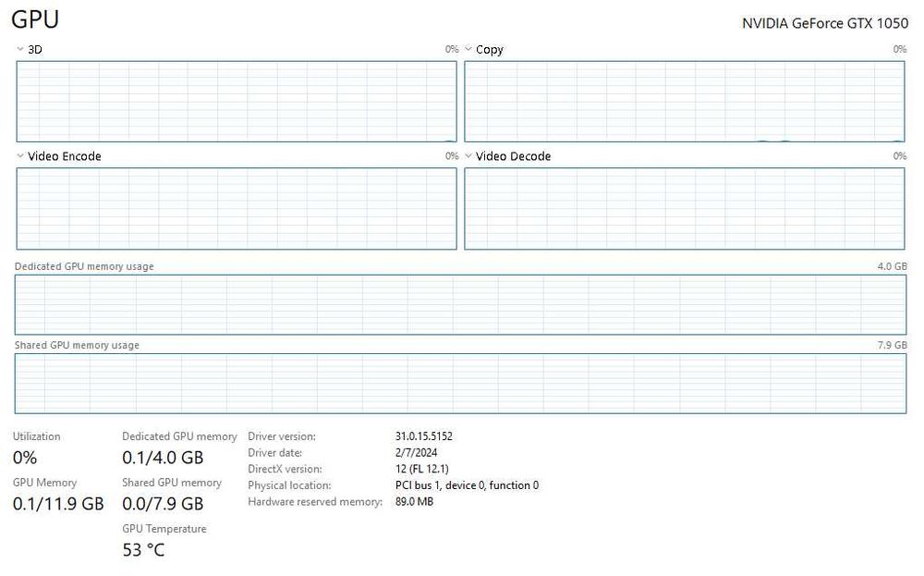Click the Utilization 0% value
Image resolution: width=924 pixels, height=576 pixels.
[x=25, y=458]
